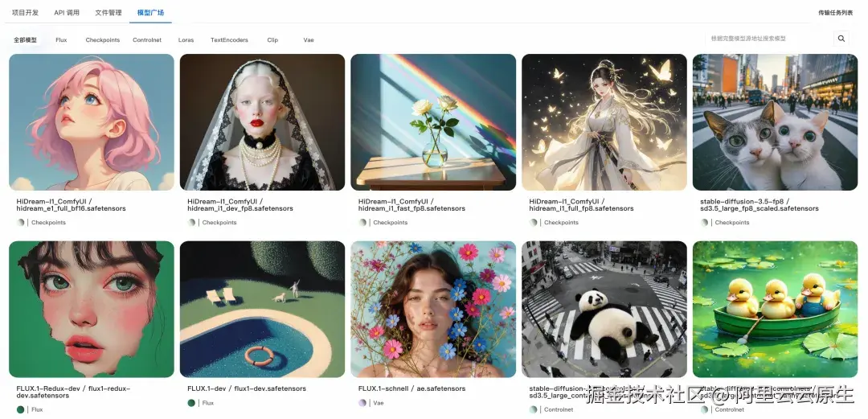Click avatar icon under hidream_i1_full_fp8 card
The height and width of the screenshot is (419, 868).
coord(533,222)
